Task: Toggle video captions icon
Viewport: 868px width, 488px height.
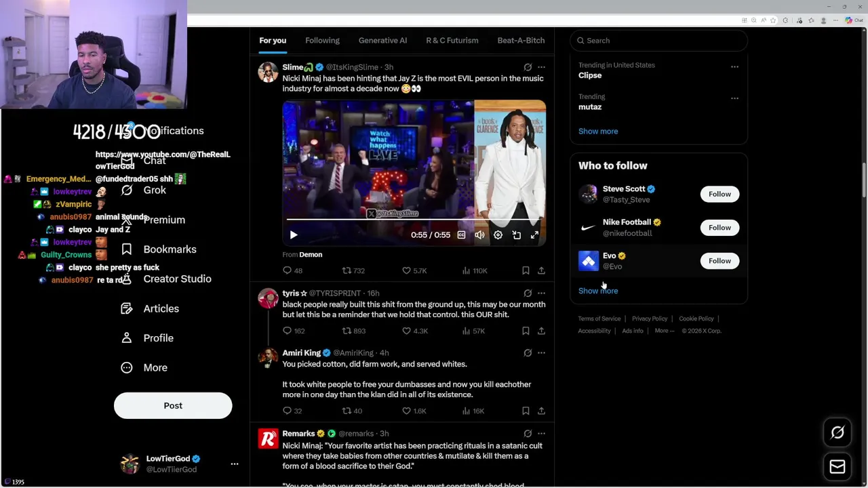Action: click(x=461, y=235)
